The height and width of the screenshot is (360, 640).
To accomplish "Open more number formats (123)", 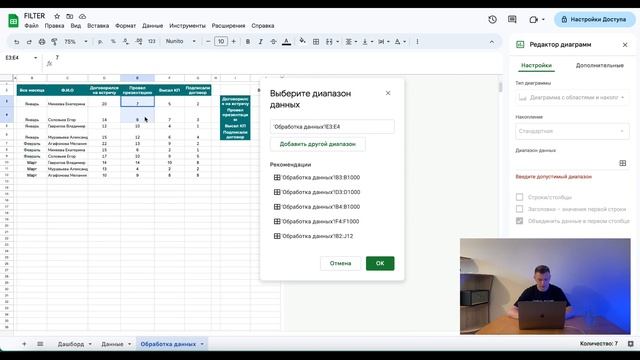I will 151,42.
